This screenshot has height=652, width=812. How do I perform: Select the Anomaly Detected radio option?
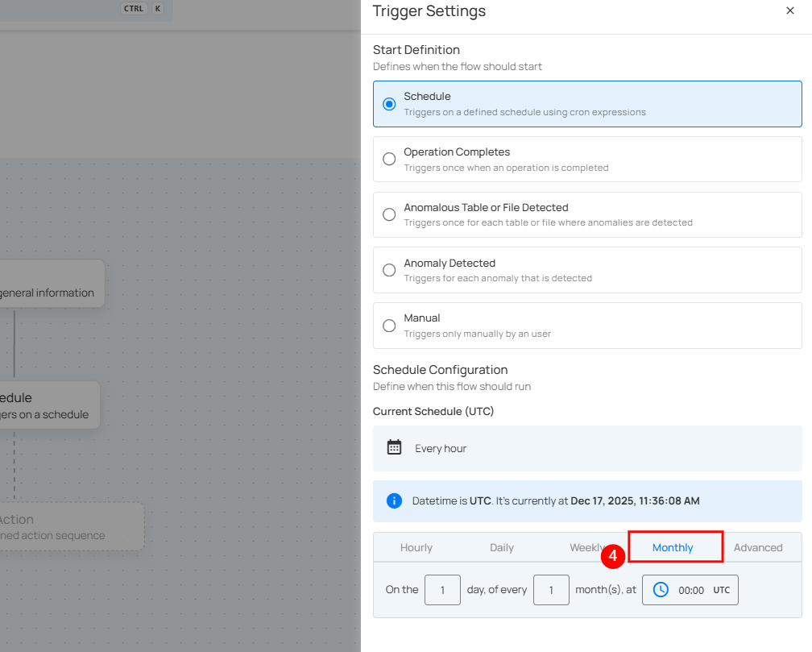[x=389, y=270]
